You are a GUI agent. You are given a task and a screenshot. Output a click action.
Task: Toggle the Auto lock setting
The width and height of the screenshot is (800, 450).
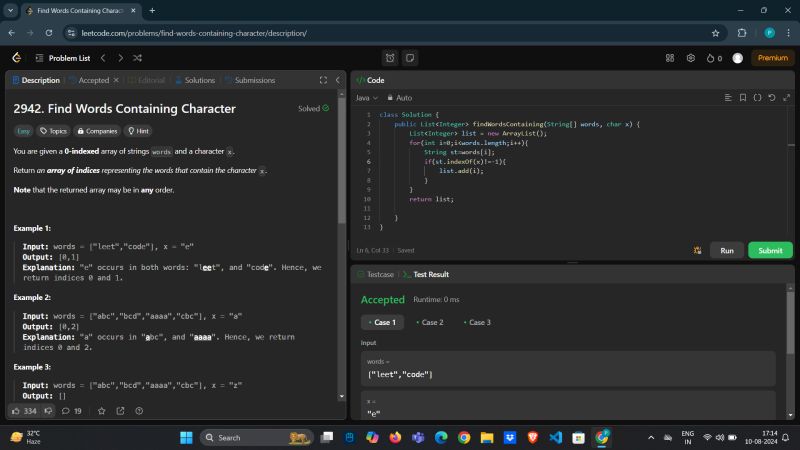point(399,97)
